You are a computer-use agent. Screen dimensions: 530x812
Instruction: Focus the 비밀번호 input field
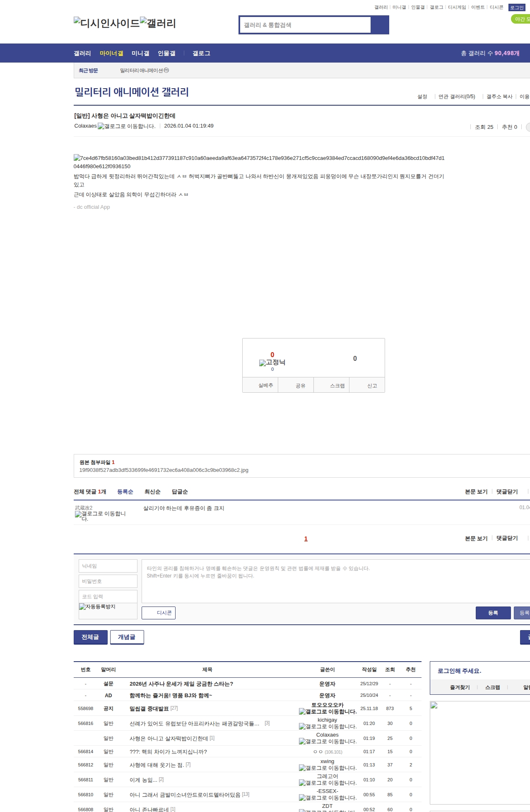pyautogui.click(x=108, y=581)
